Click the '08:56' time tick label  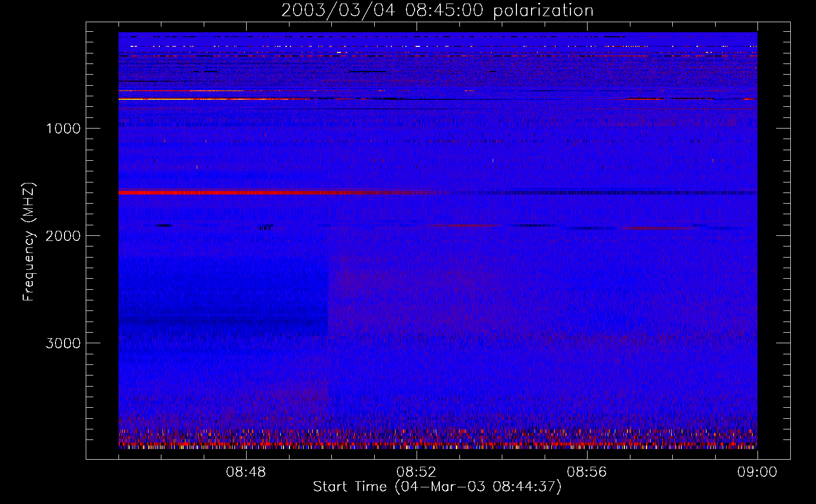587,472
